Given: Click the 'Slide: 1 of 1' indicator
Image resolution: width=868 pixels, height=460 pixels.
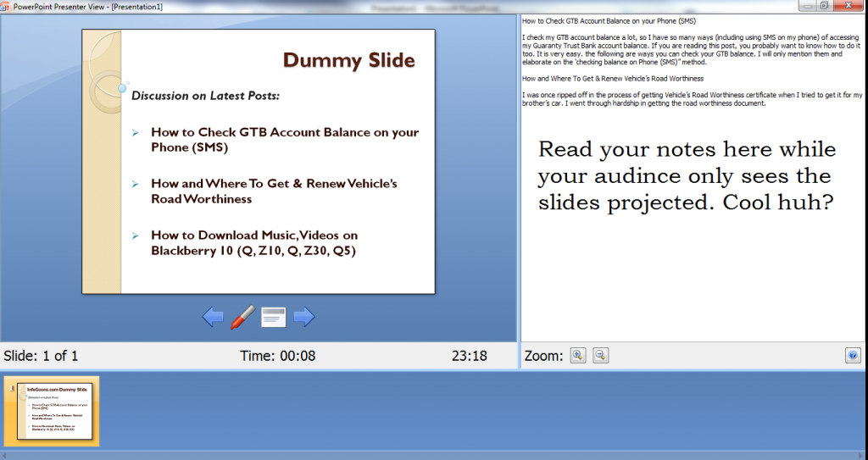Looking at the screenshot, I should click(41, 356).
